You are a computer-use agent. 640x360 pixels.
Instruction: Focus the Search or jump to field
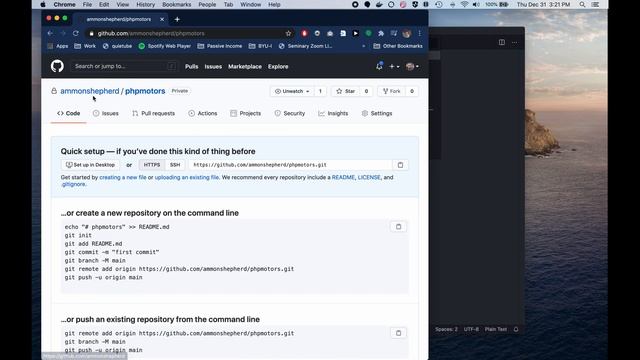coord(124,66)
